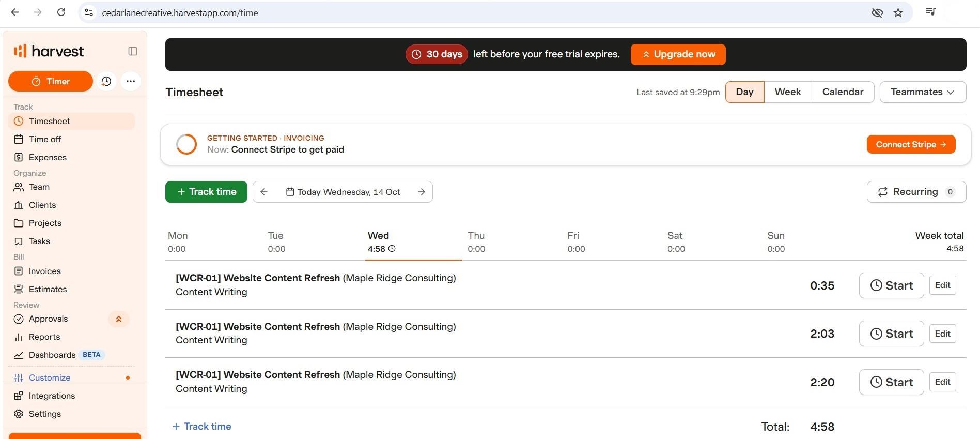Image resolution: width=980 pixels, height=439 pixels.
Task: Switch to Day view
Action: pyautogui.click(x=744, y=92)
